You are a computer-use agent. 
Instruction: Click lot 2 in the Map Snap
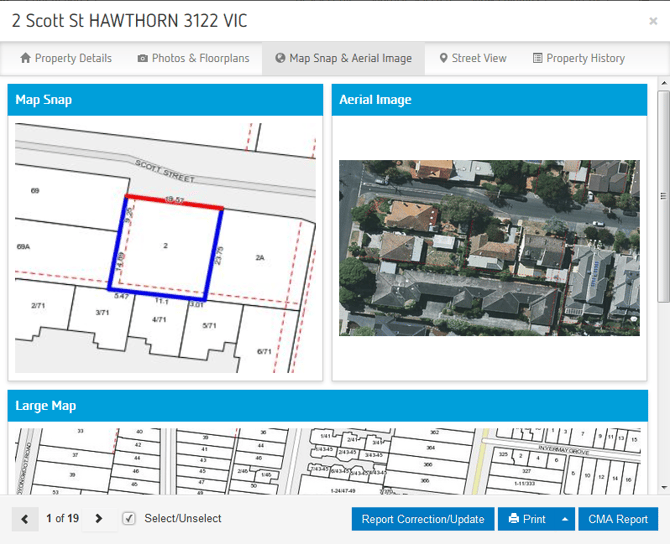tap(166, 245)
